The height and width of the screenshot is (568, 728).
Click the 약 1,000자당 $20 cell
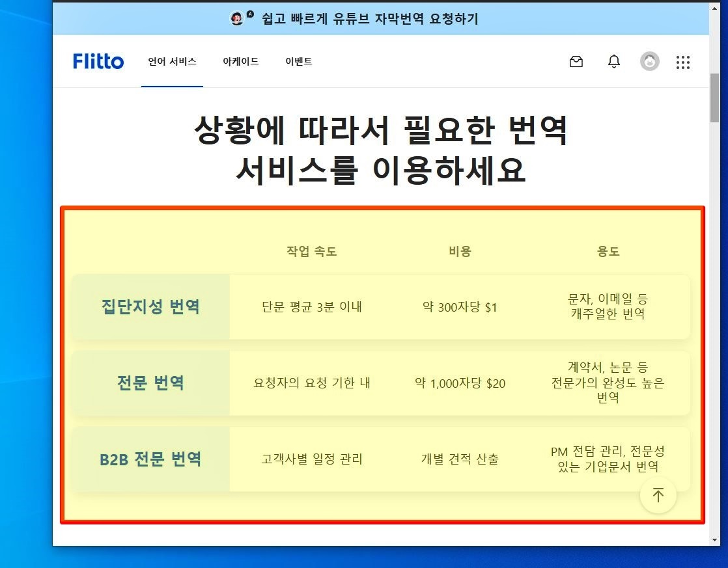[460, 383]
